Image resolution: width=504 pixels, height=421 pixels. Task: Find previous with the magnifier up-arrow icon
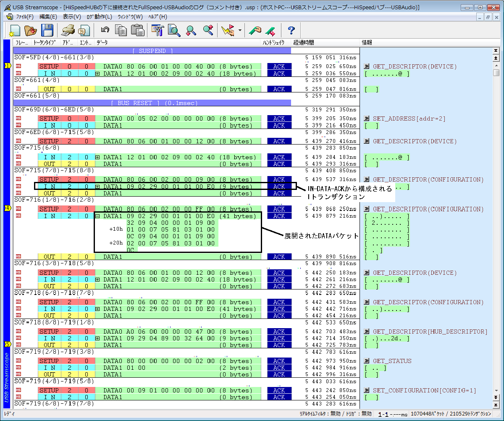[x=207, y=30]
